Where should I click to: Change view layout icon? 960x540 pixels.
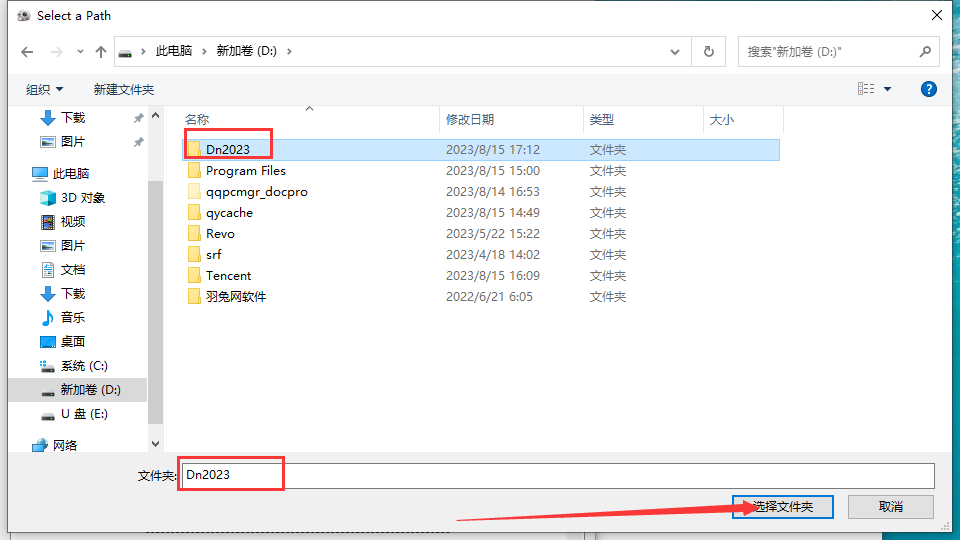[x=866, y=89]
